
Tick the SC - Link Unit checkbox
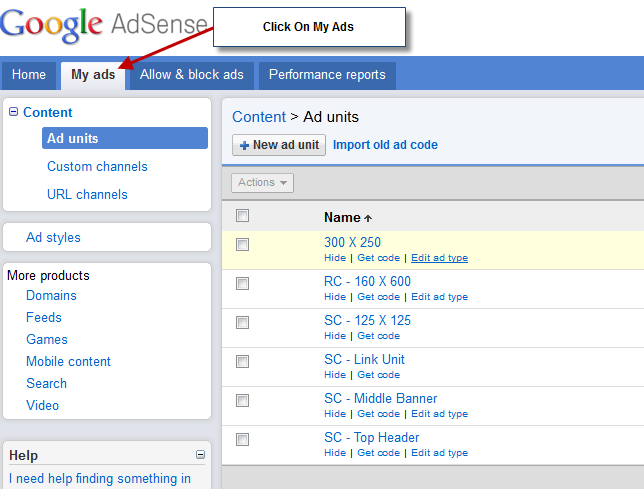(242, 361)
